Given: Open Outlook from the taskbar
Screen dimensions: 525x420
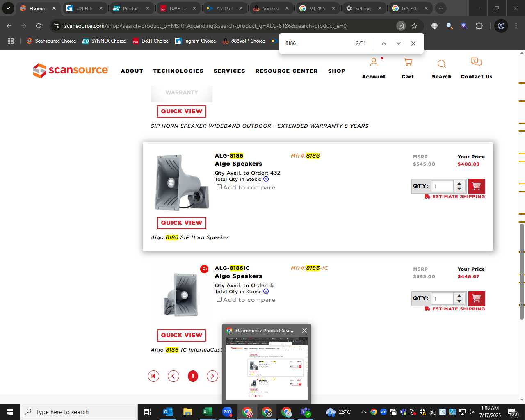Looking at the screenshot, I should tap(168, 412).
